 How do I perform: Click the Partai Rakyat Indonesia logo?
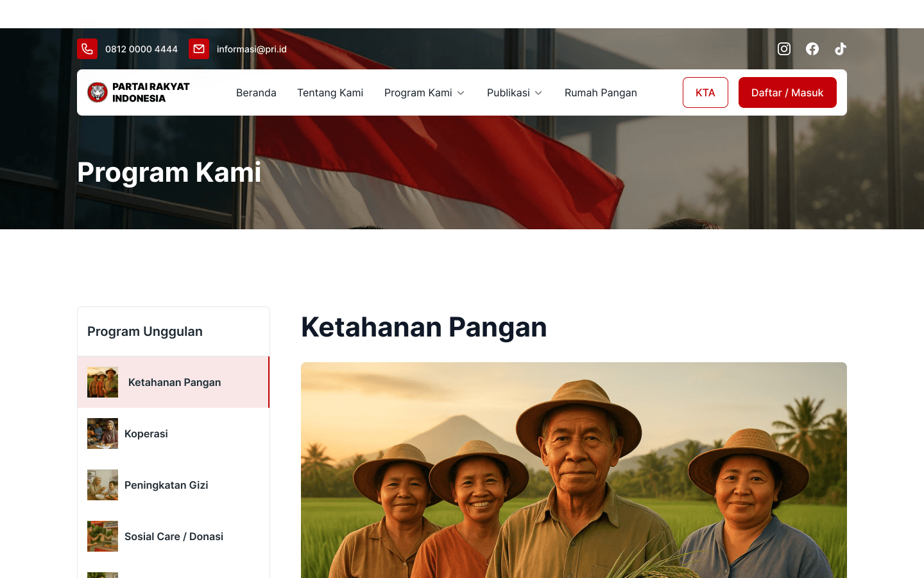pyautogui.click(x=139, y=92)
